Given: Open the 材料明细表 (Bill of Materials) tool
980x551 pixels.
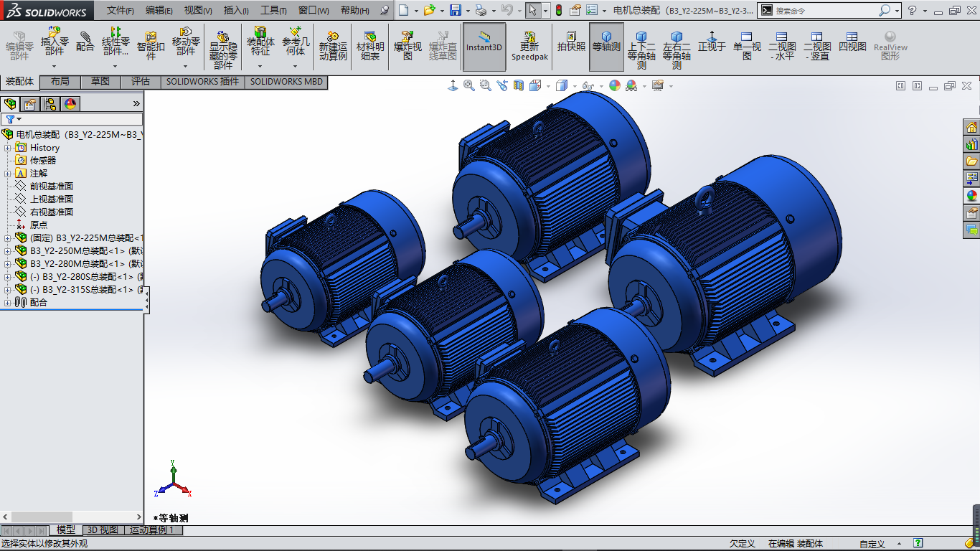Looking at the screenshot, I should coord(370,45).
